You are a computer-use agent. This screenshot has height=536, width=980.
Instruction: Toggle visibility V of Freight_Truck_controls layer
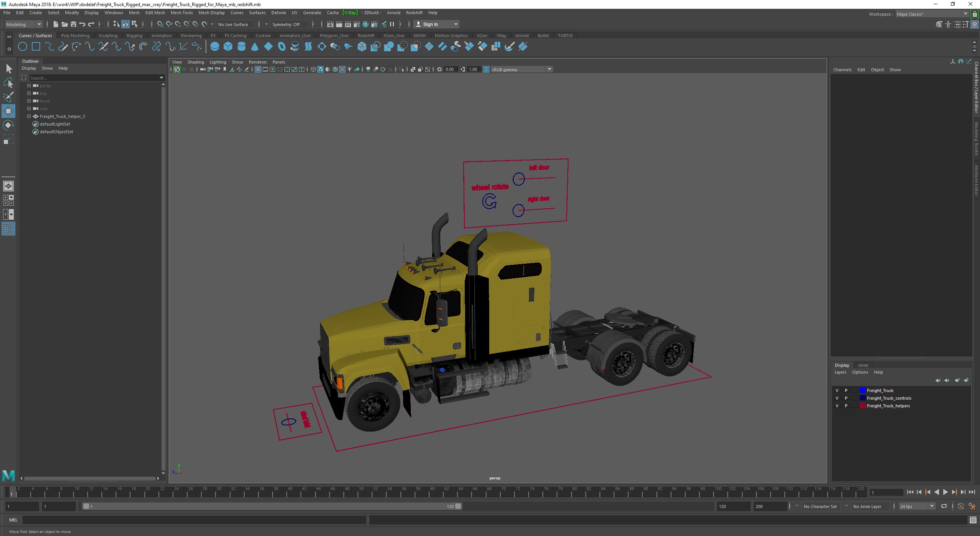(x=837, y=398)
